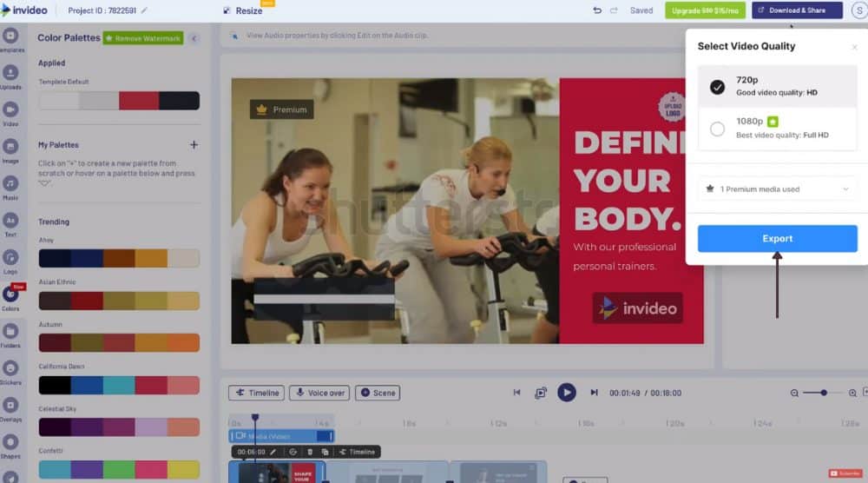Apply the Asian Ethnic color palette

click(x=119, y=301)
